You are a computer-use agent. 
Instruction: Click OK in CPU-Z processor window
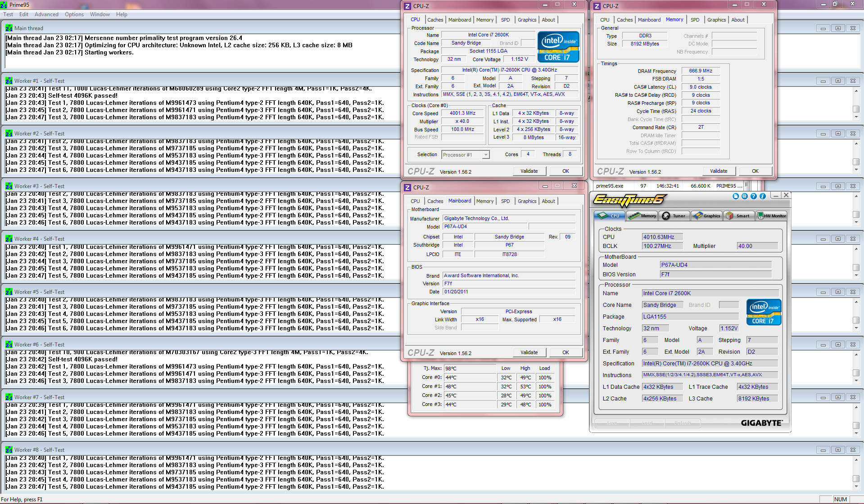coord(565,171)
